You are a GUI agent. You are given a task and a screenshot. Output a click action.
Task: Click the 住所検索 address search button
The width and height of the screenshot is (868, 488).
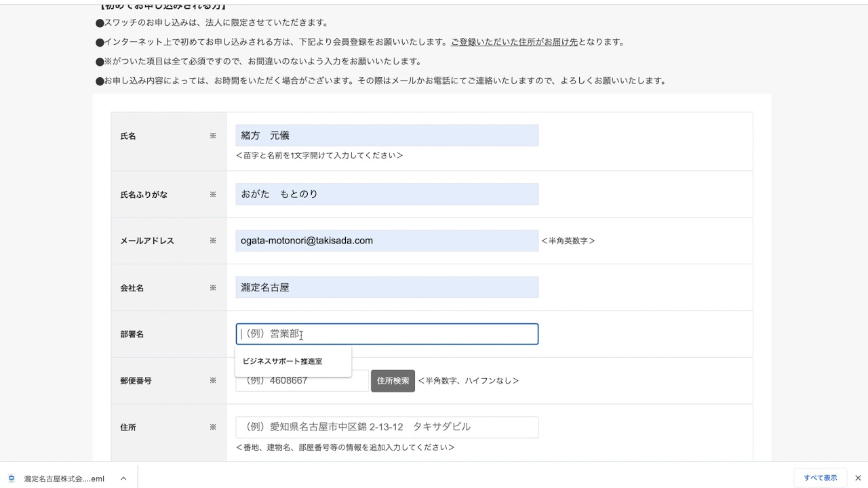click(393, 381)
